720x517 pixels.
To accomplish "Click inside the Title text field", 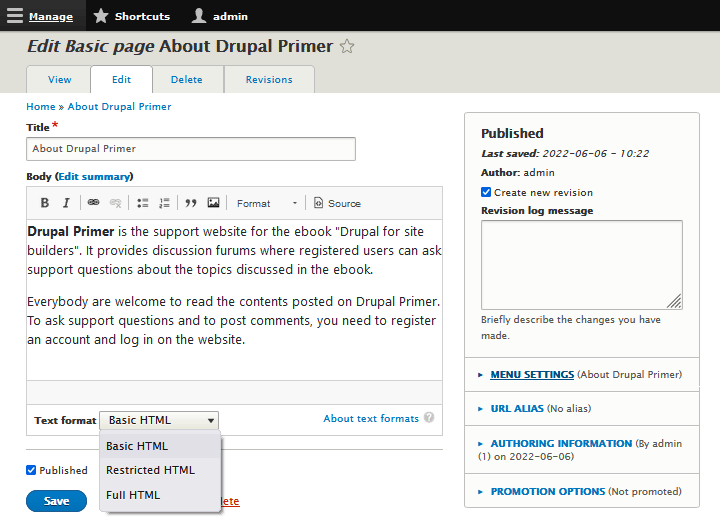I will click(x=190, y=149).
